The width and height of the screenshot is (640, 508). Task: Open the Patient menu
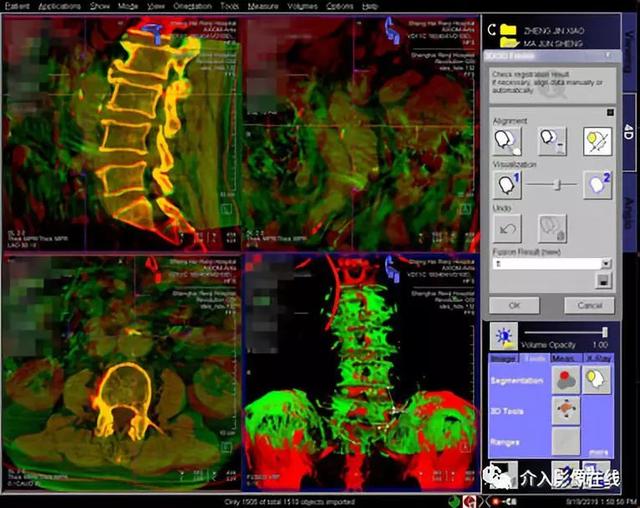[x=18, y=6]
